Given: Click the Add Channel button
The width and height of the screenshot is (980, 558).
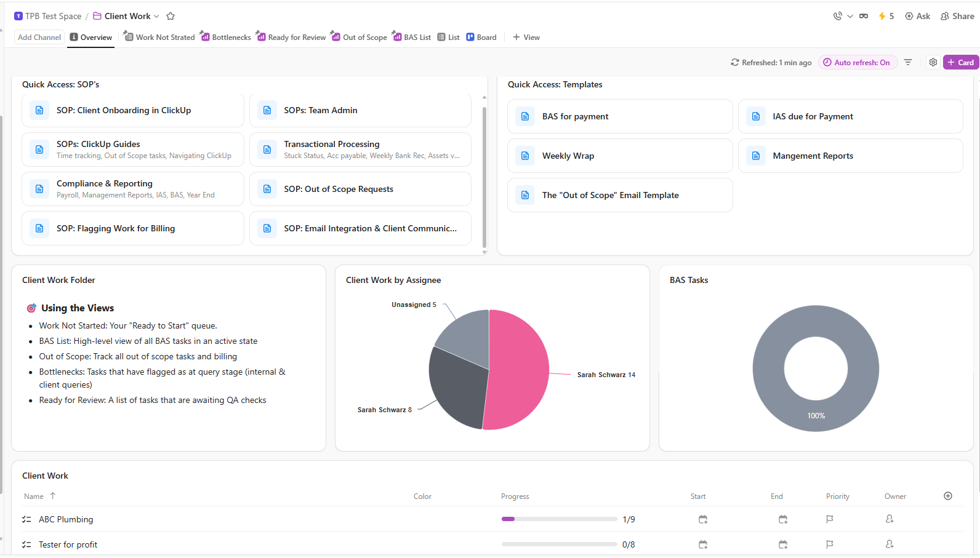Looking at the screenshot, I should [x=39, y=37].
